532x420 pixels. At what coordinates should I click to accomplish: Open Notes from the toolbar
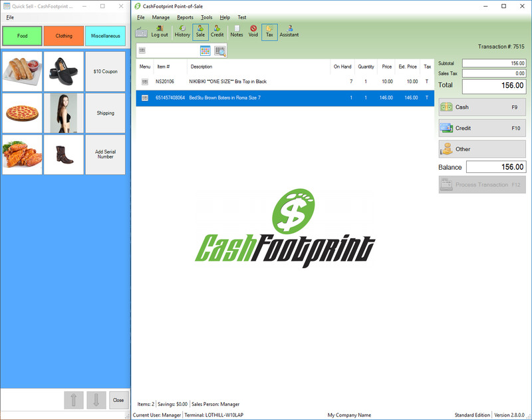click(x=237, y=32)
